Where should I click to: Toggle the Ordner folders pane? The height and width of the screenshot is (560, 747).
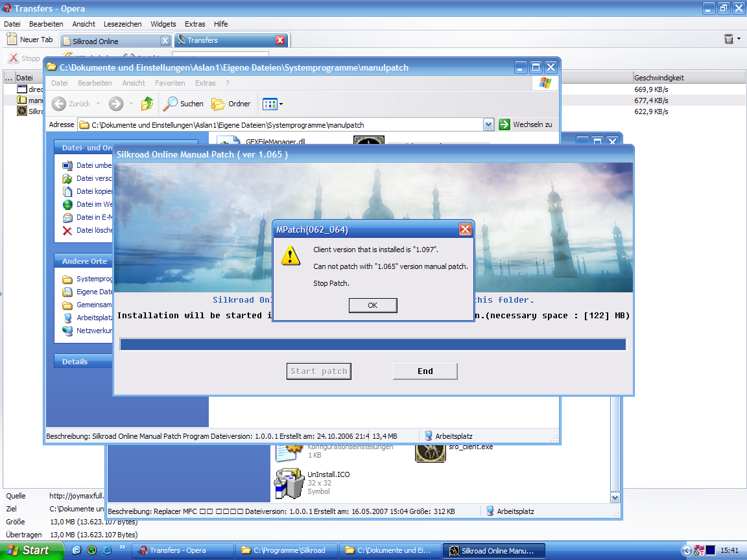pos(231,103)
